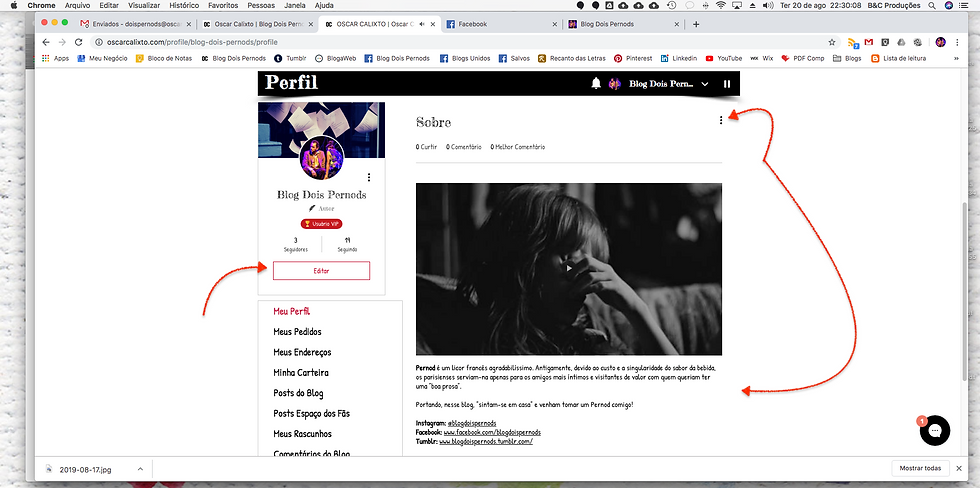This screenshot has height=488, width=980.
Task: Open a new tab with the plus button
Action: tap(696, 24)
